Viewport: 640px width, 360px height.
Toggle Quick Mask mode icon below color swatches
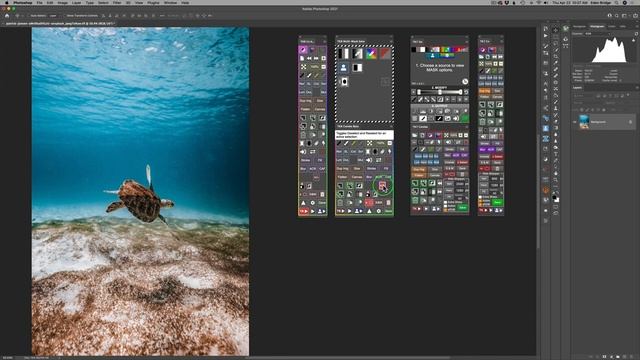[x=556, y=207]
